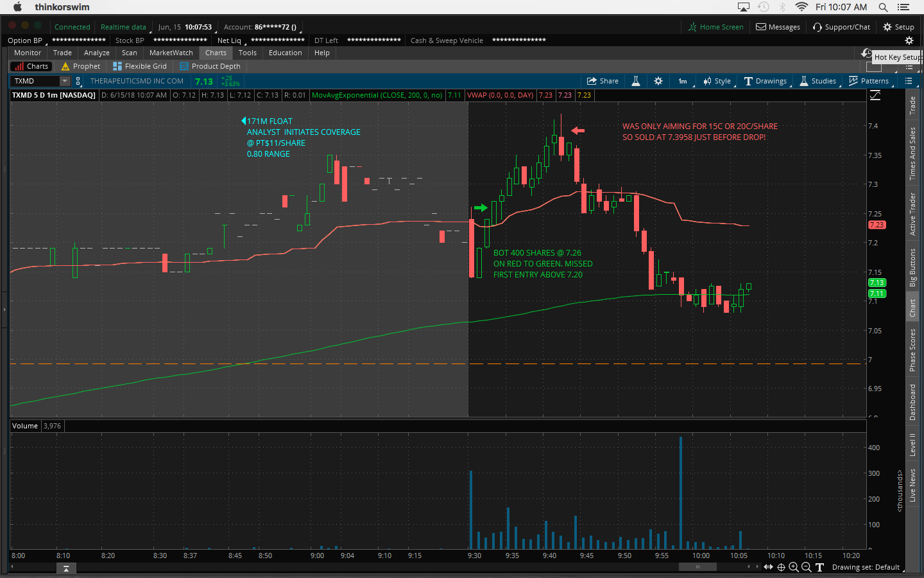Open the Tools main tab

[x=248, y=53]
